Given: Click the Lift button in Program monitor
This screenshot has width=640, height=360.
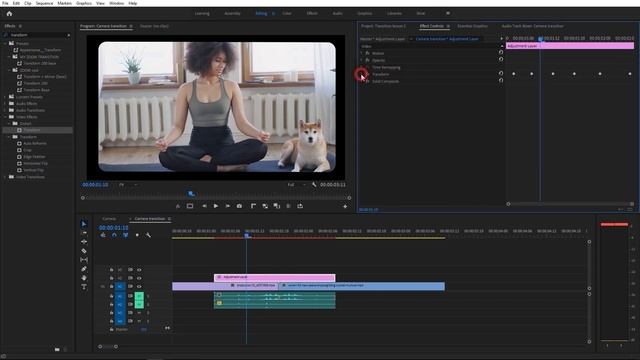Looking at the screenshot, I should [x=265, y=206].
